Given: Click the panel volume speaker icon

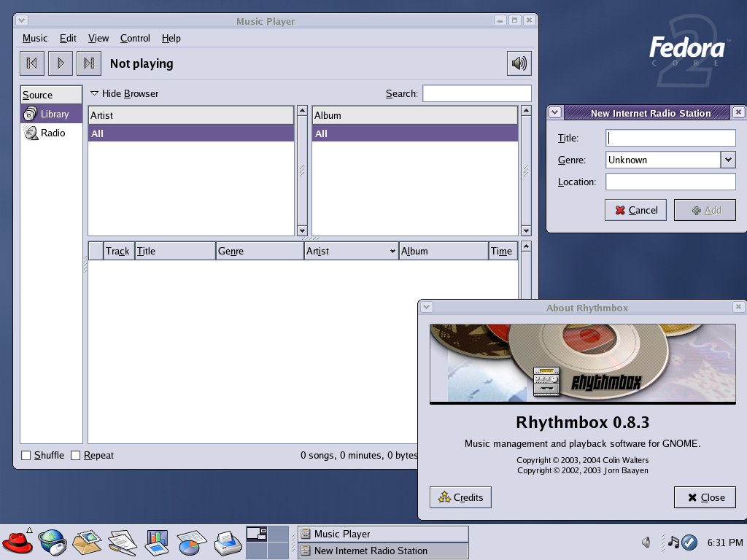Looking at the screenshot, I should click(x=646, y=542).
